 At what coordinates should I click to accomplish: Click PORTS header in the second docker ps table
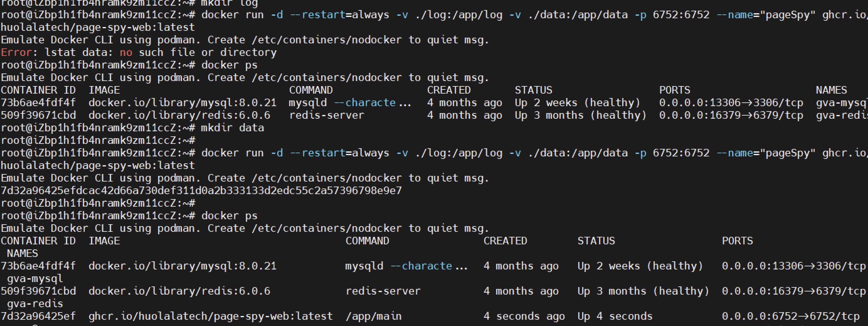(x=737, y=241)
